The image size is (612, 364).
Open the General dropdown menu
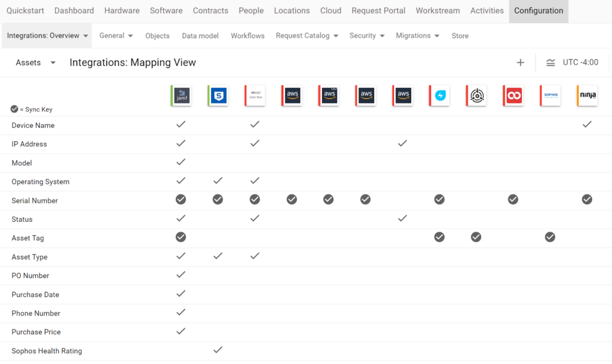tap(116, 35)
